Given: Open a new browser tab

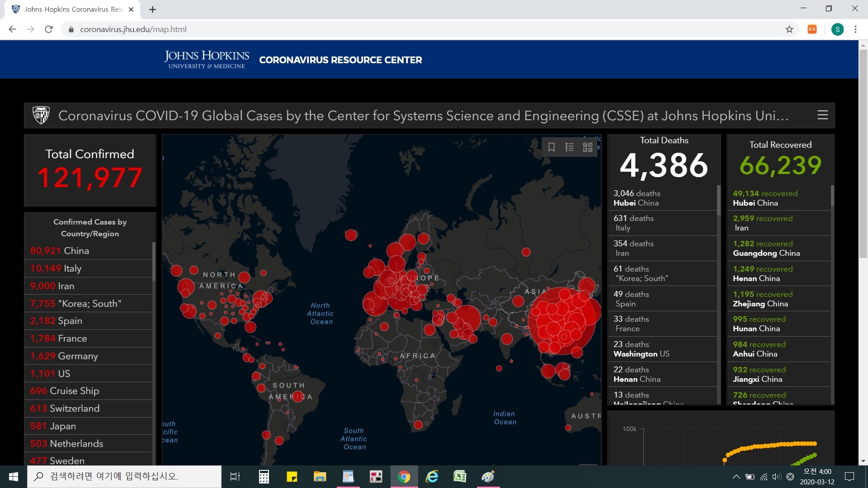Looking at the screenshot, I should tap(152, 9).
